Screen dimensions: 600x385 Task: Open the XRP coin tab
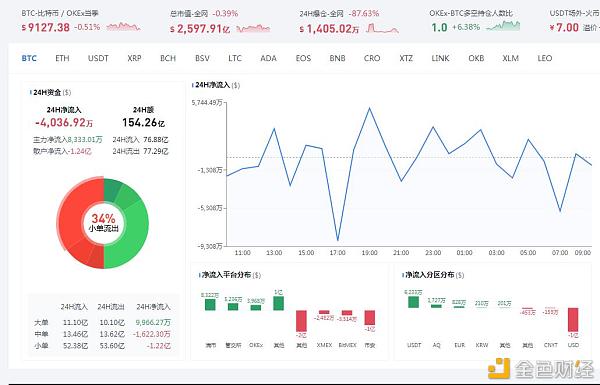134,58
